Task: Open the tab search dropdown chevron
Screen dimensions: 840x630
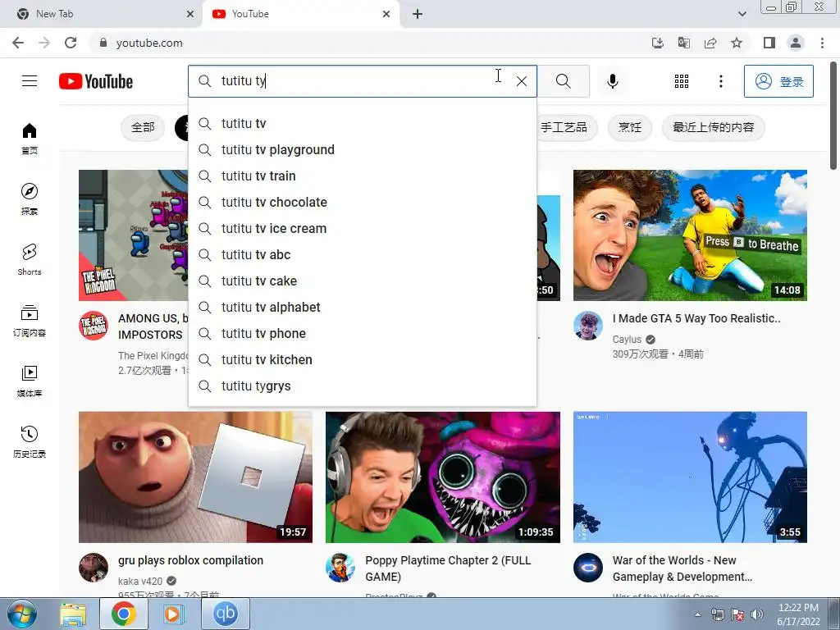Action: tap(742, 14)
